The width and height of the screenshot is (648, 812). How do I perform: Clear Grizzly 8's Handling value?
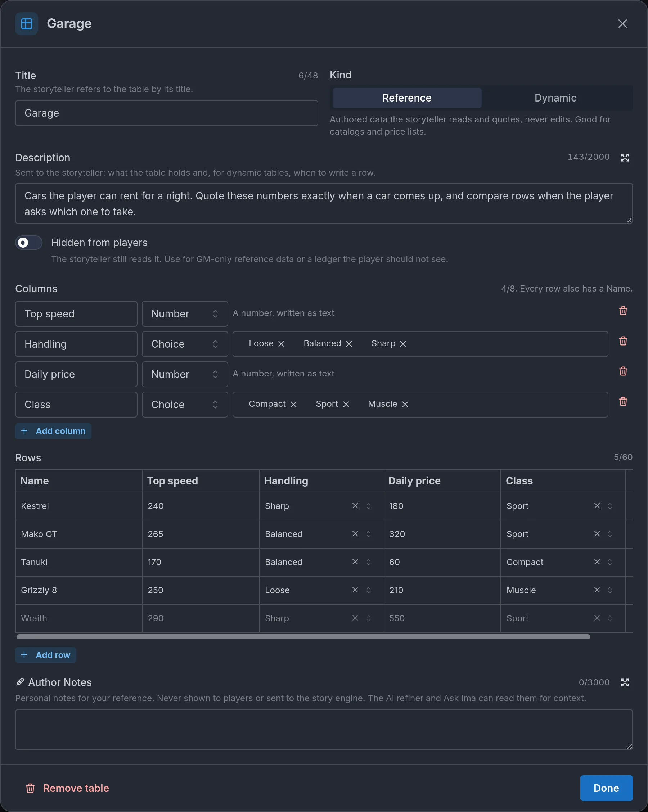tap(355, 590)
